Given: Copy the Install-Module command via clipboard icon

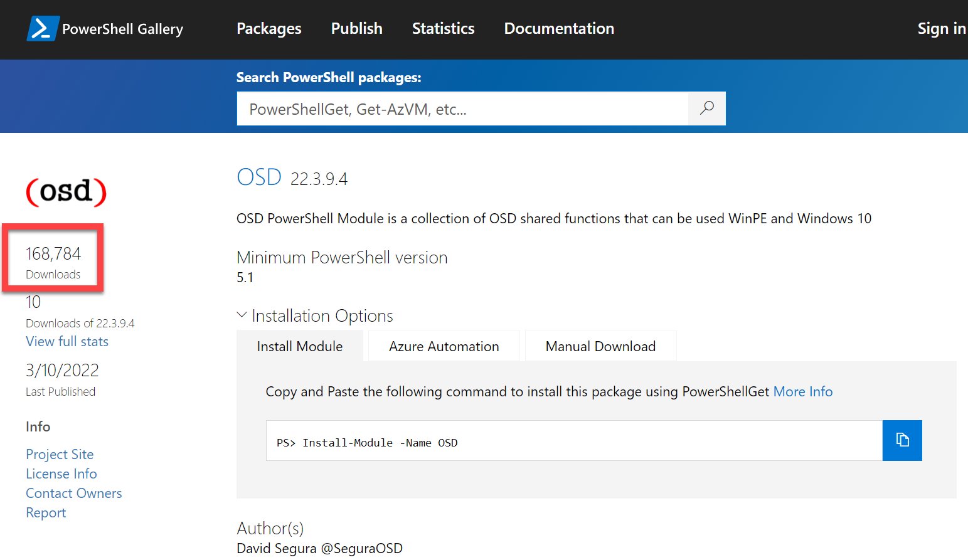Looking at the screenshot, I should [x=902, y=440].
